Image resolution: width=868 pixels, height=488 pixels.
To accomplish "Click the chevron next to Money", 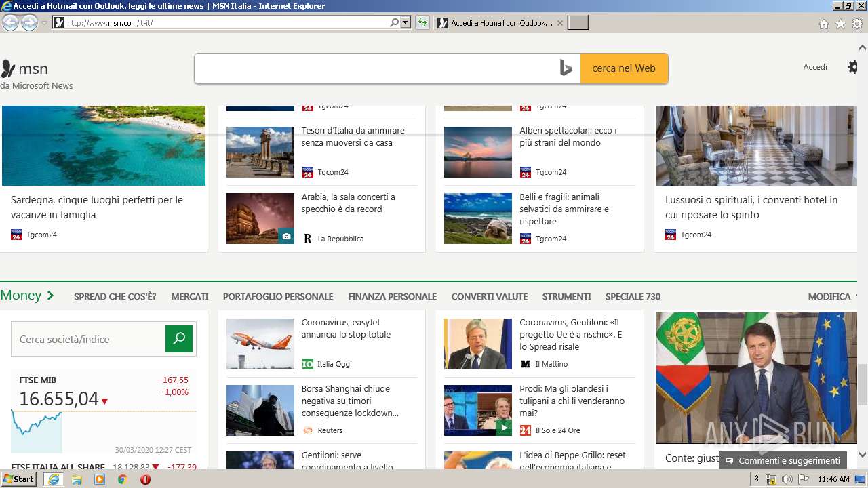I will (x=50, y=296).
